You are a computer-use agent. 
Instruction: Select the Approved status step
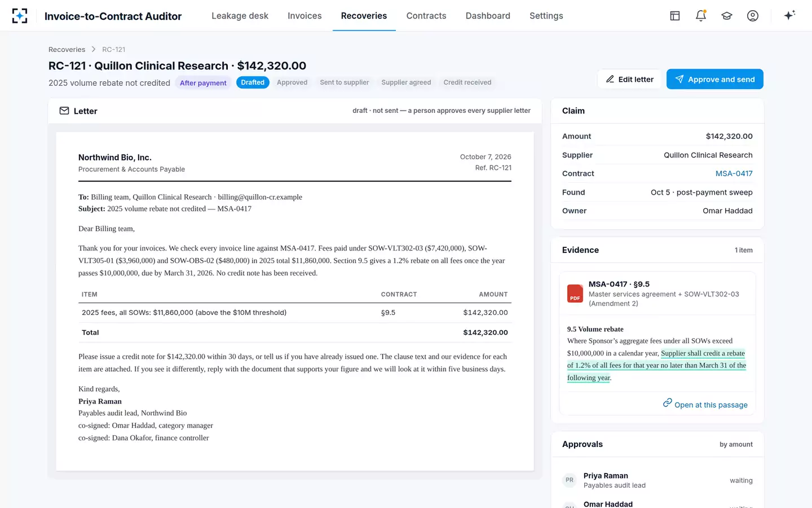pos(292,82)
